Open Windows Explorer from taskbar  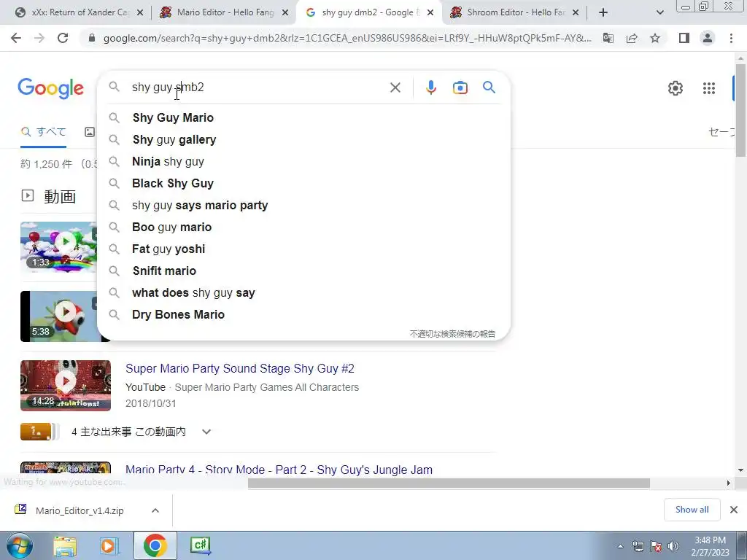[x=65, y=545]
